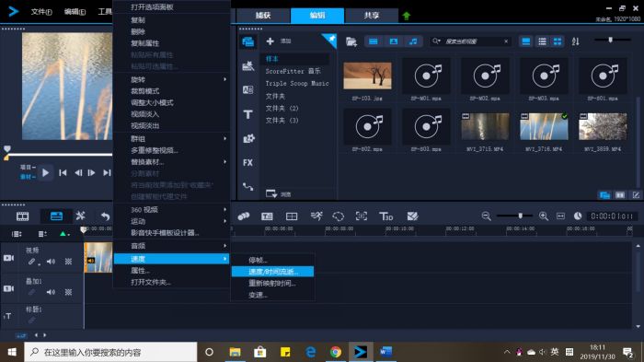Switch to the 共享 tab
The height and width of the screenshot is (362, 644).
pos(372,16)
